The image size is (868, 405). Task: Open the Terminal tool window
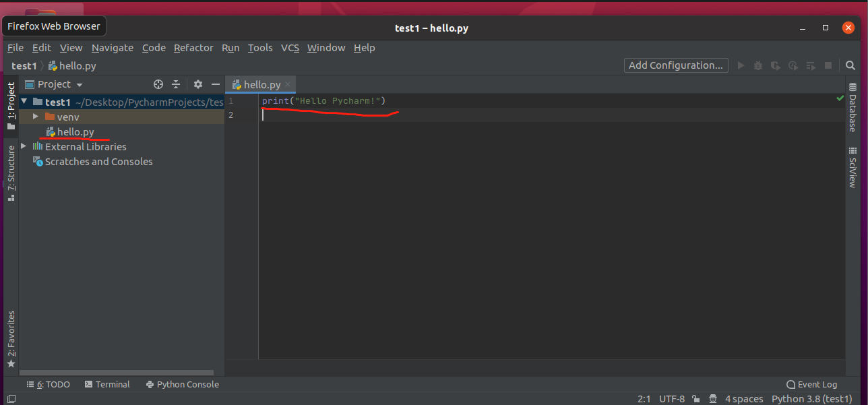coord(107,384)
